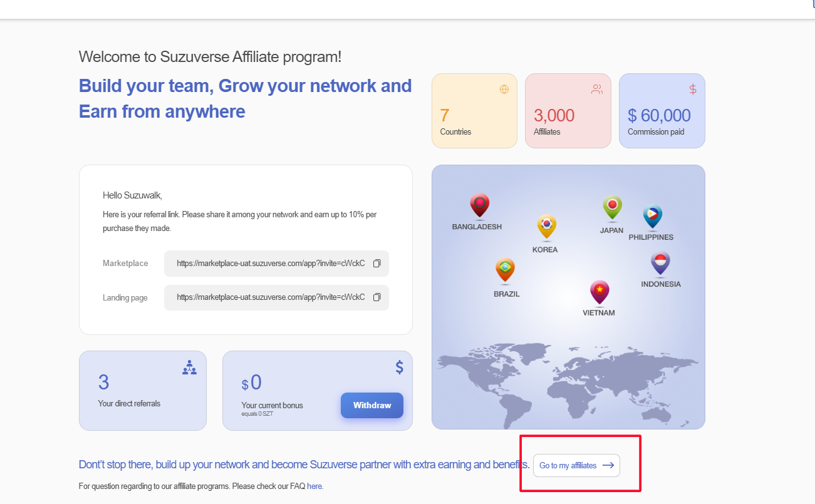Click the world map image
815x504 pixels.
click(x=568, y=385)
